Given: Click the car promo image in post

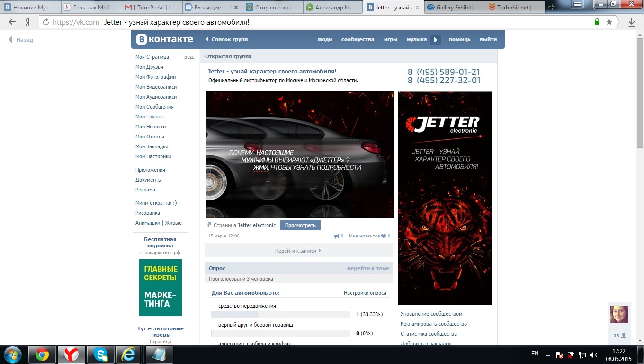Looking at the screenshot, I should (x=300, y=155).
